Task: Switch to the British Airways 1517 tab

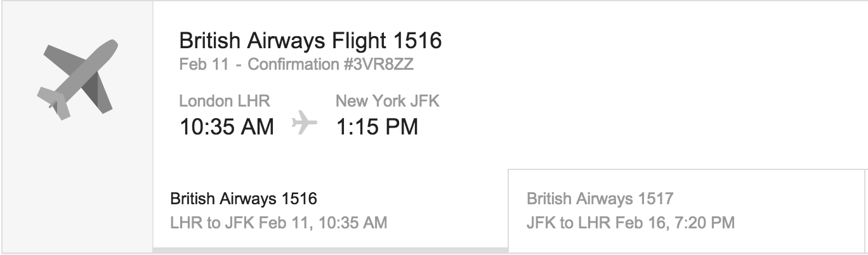Action: (600, 199)
